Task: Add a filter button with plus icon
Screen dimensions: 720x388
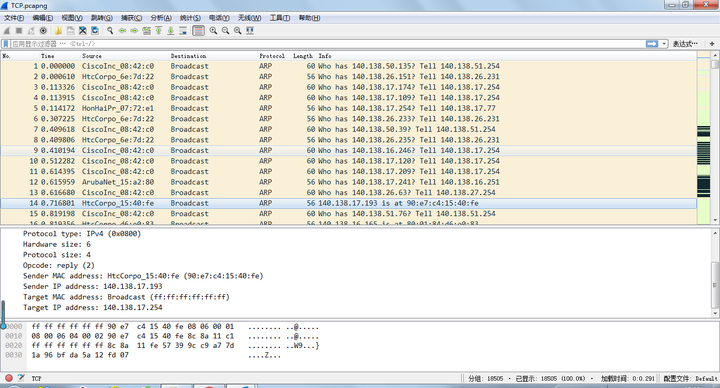Action: [x=712, y=44]
